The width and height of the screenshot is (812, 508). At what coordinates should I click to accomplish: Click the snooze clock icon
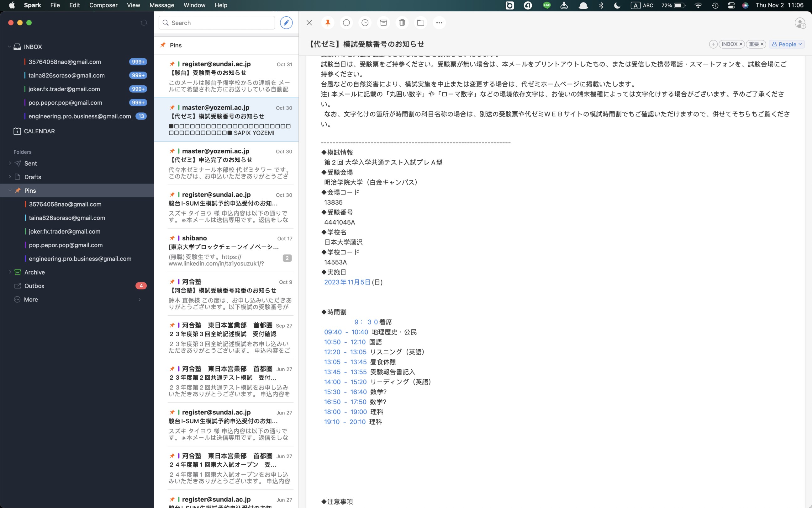point(365,23)
